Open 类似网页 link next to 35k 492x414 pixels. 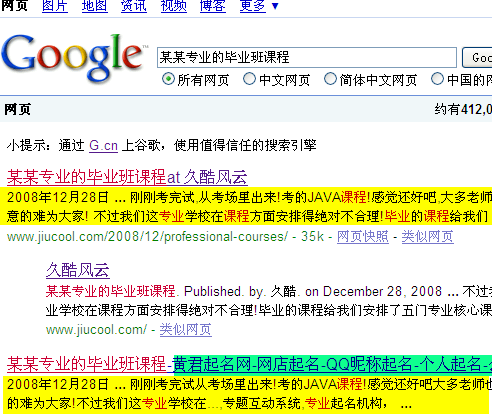427,237
